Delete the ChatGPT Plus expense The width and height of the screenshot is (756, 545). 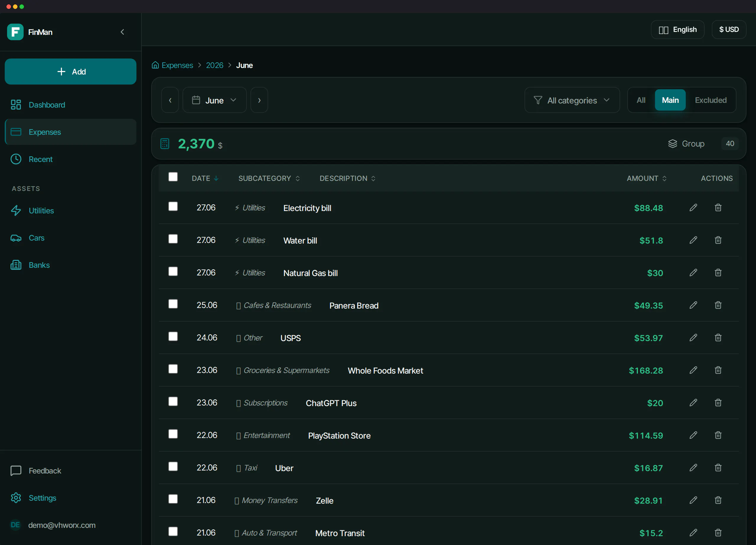pyautogui.click(x=718, y=403)
